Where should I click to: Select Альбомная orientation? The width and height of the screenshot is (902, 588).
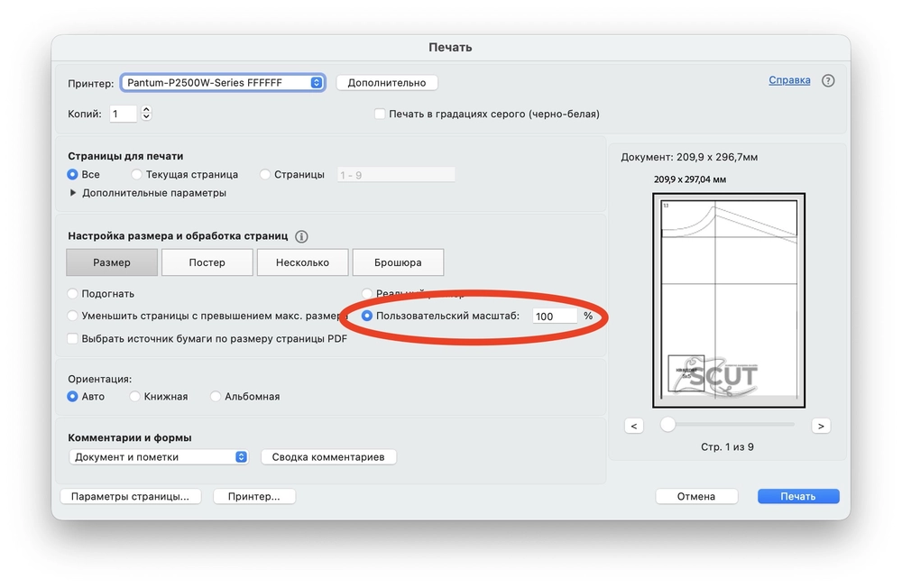click(x=216, y=397)
